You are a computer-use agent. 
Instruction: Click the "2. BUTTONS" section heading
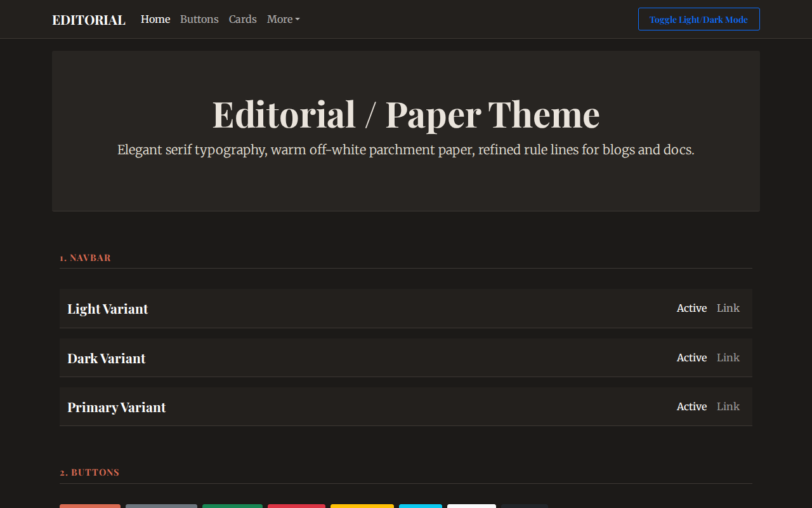pos(89,472)
